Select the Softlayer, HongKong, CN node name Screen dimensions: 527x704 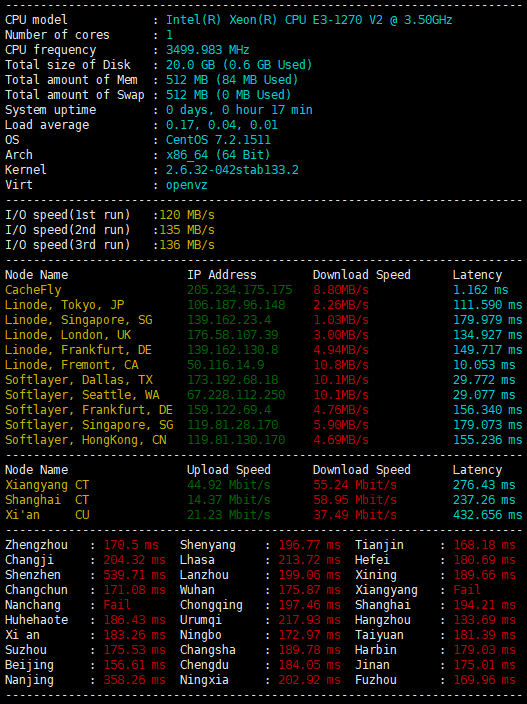point(85,440)
